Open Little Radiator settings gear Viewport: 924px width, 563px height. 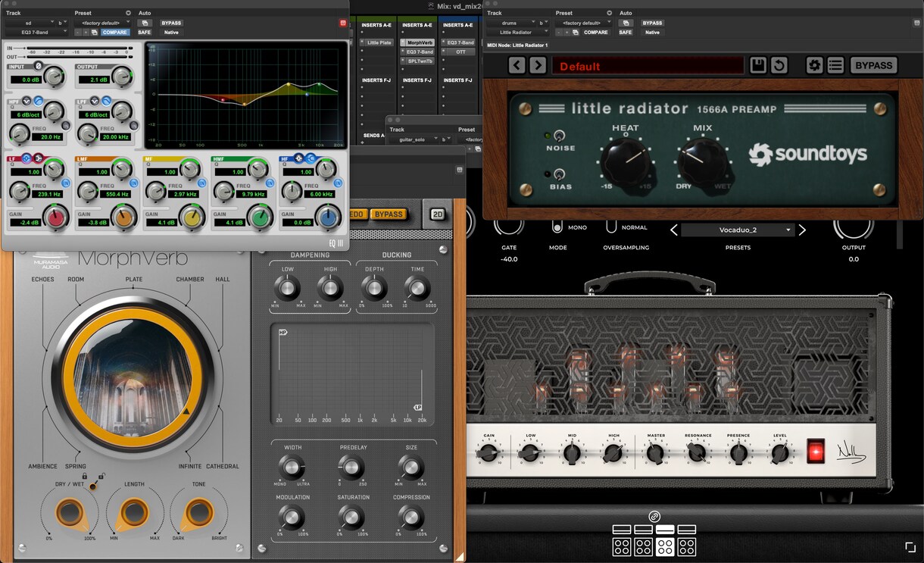click(x=814, y=66)
